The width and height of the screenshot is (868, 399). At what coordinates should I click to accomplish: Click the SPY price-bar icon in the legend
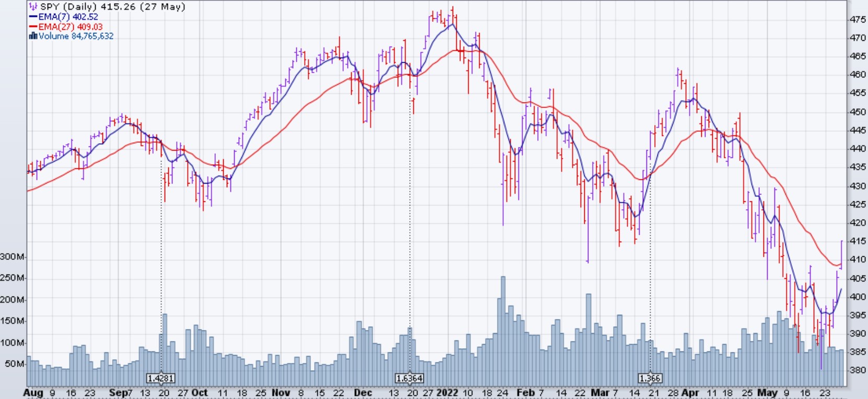(33, 7)
